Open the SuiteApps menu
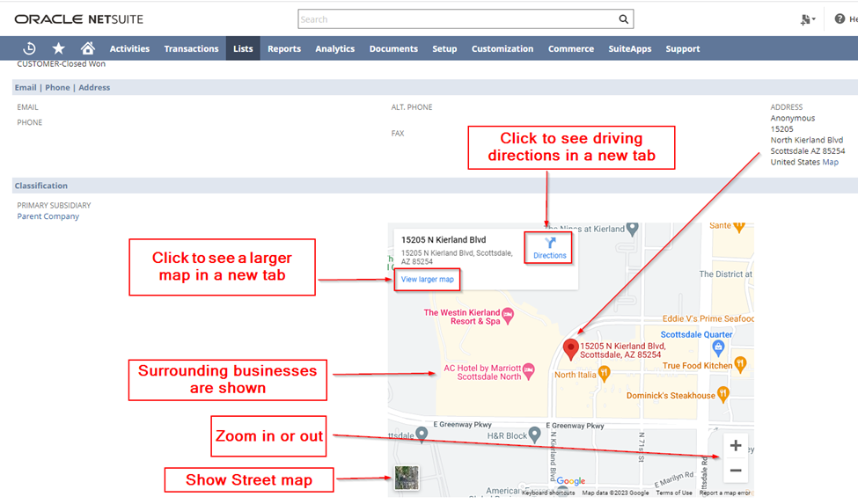Screen dimensions: 858x504 tap(630, 48)
